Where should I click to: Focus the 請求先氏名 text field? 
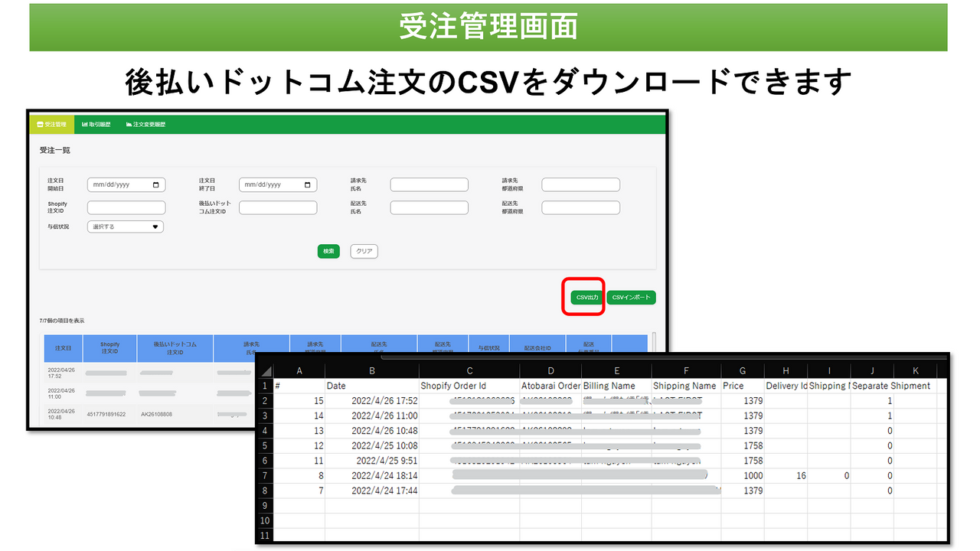[429, 184]
